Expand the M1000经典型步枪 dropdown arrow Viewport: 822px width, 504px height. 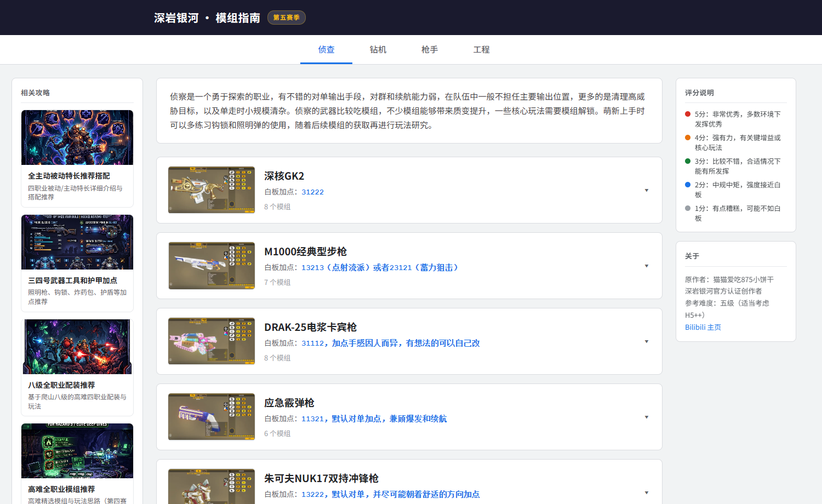coord(647,266)
